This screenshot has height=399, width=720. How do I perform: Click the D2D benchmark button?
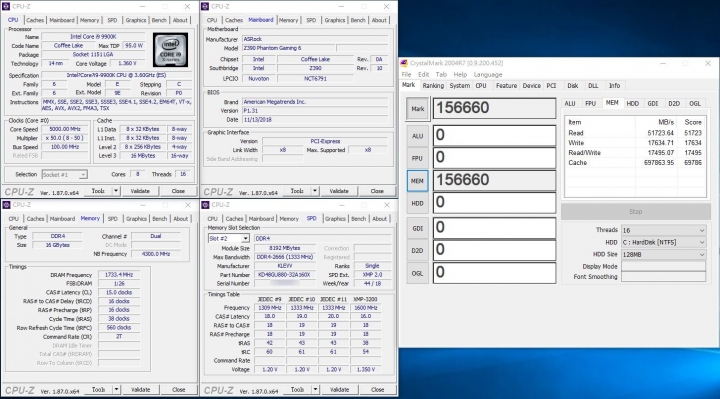[417, 251]
